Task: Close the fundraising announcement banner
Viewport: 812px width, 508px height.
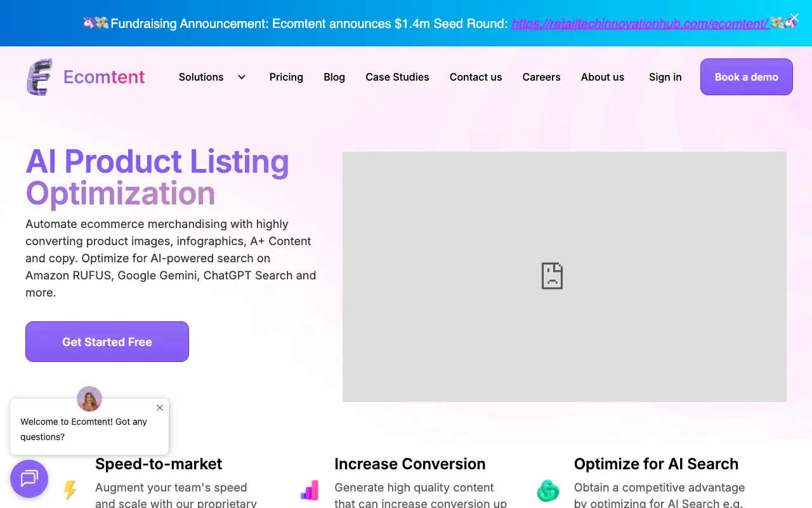Action: (x=794, y=18)
